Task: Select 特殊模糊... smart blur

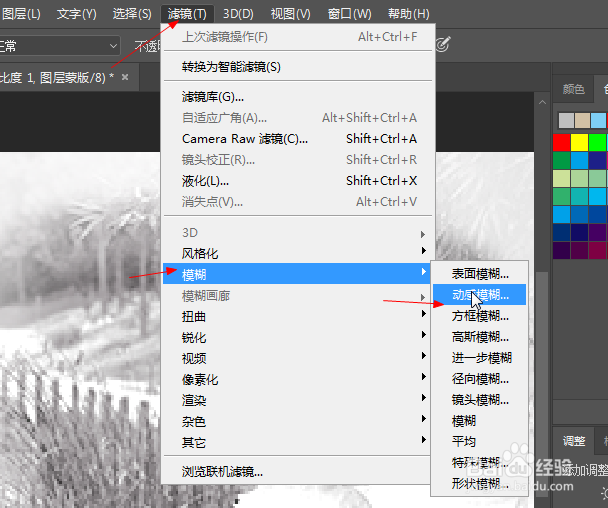Action: pyautogui.click(x=480, y=463)
